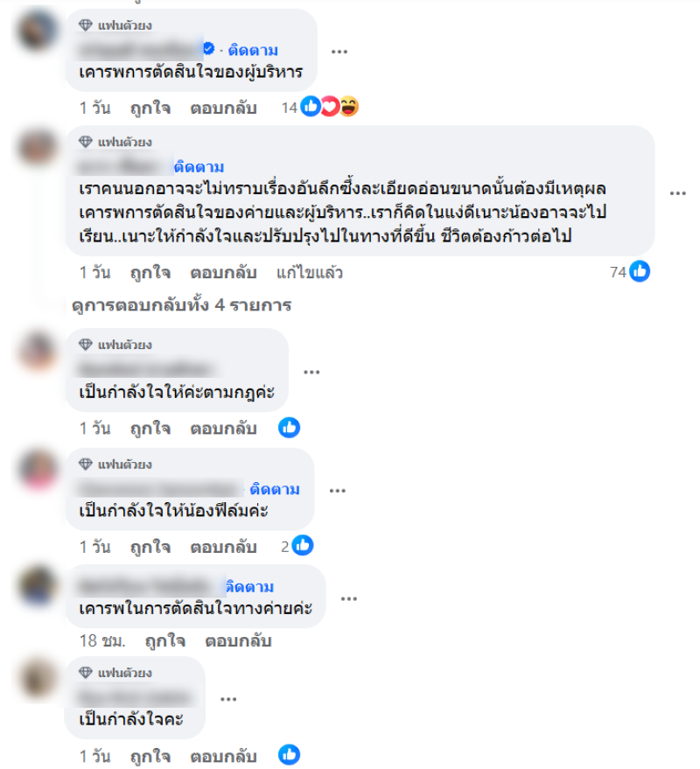Expand ดูการตอบกลับทั้ง 4 รายการ replies
Screen dimensions: 700x769
(x=181, y=305)
